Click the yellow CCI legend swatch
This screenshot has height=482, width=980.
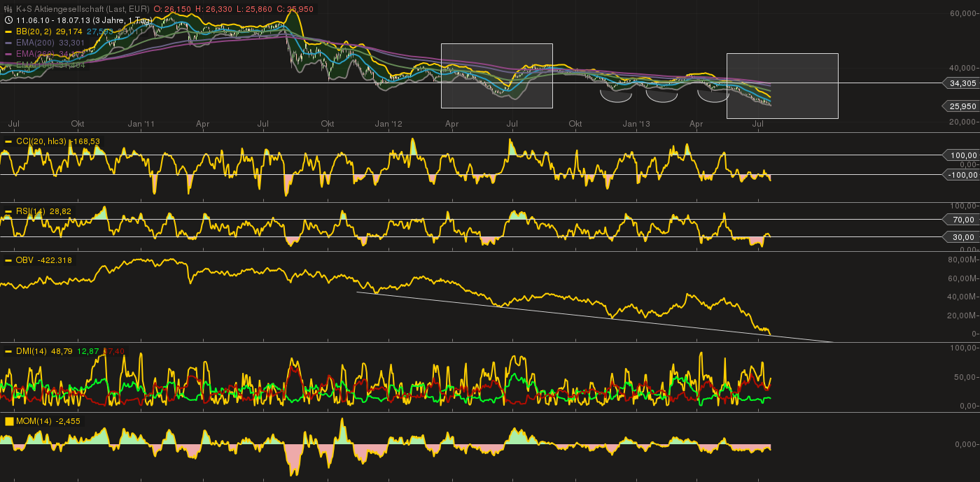(8, 141)
